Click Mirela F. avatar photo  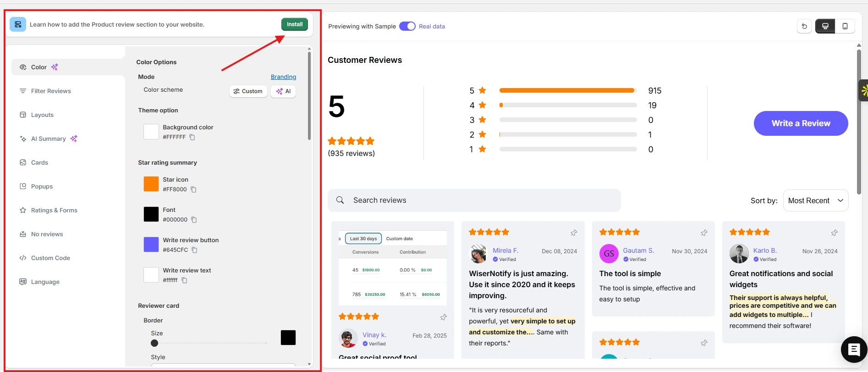pyautogui.click(x=478, y=254)
